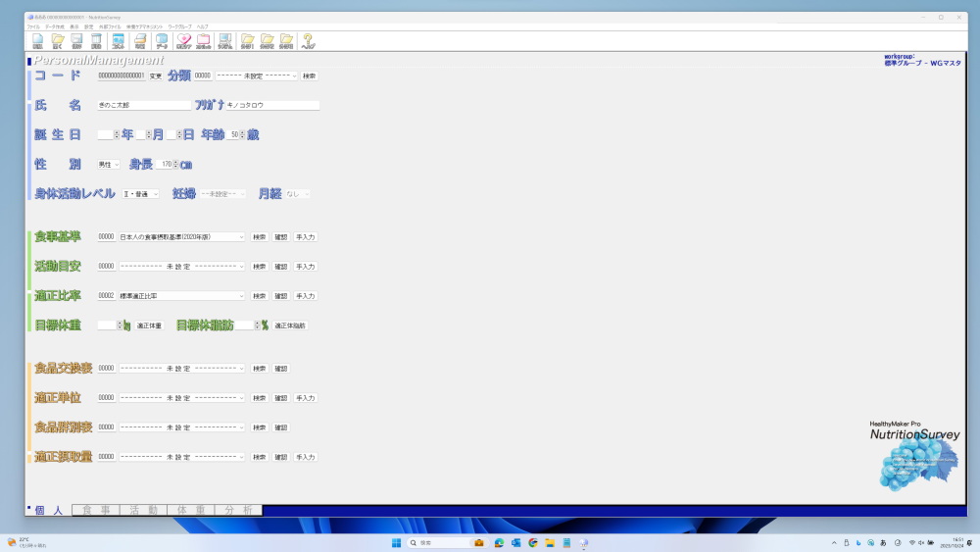Select the 個人 tab
The width and height of the screenshot is (980, 552).
pyautogui.click(x=49, y=510)
